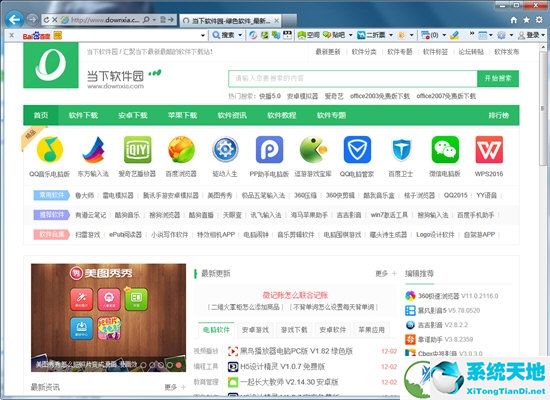Open the 爱奇艺 iQIYI app icon

138,149
